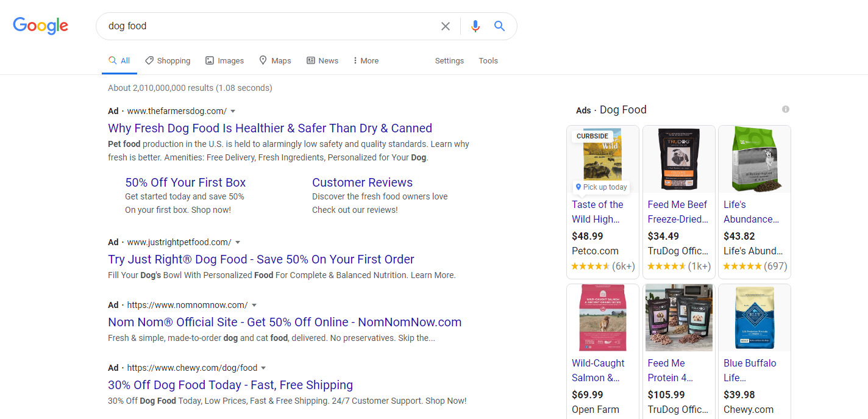Viewport: 868px width, 419px height.
Task: Click the https://www.nomnomnow.com/ ad URL
Action: coord(188,305)
